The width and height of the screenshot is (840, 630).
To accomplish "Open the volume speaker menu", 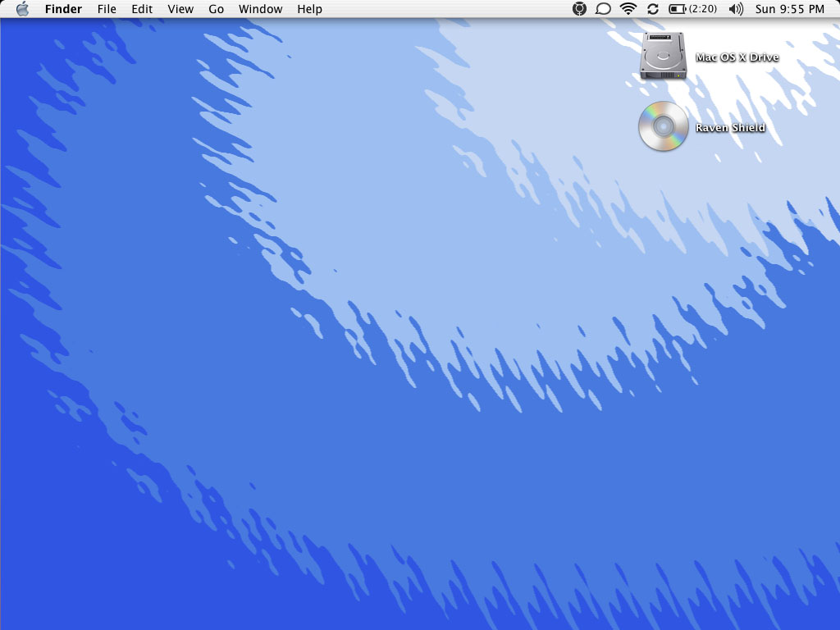I will [x=736, y=9].
